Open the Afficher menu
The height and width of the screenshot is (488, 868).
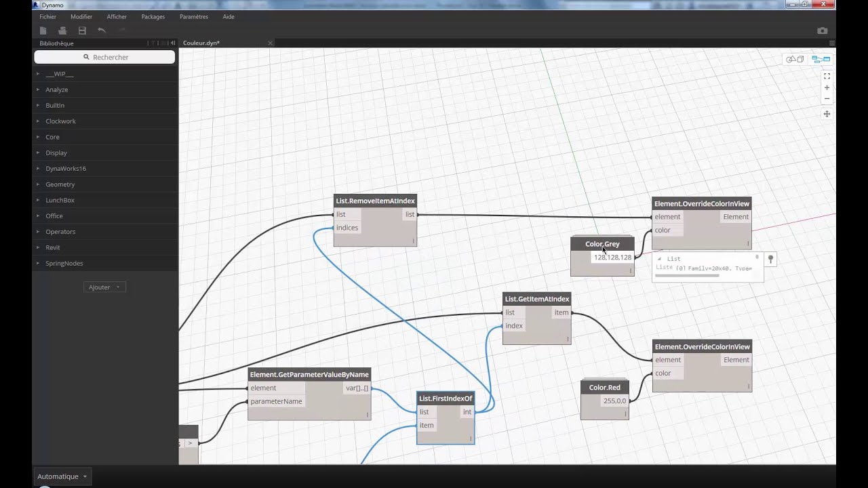tap(117, 17)
